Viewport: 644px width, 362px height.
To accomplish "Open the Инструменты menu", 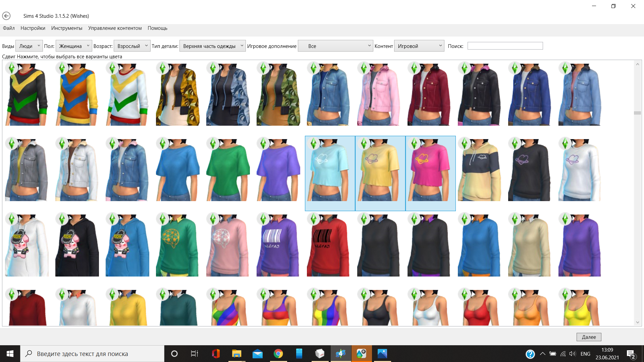I will [x=66, y=28].
